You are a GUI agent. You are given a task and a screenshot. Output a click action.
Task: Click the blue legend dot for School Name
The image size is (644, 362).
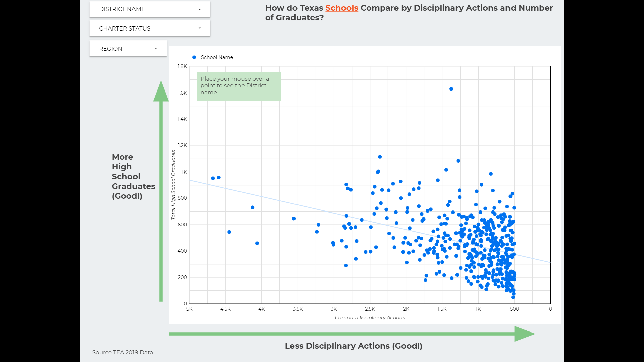point(194,57)
